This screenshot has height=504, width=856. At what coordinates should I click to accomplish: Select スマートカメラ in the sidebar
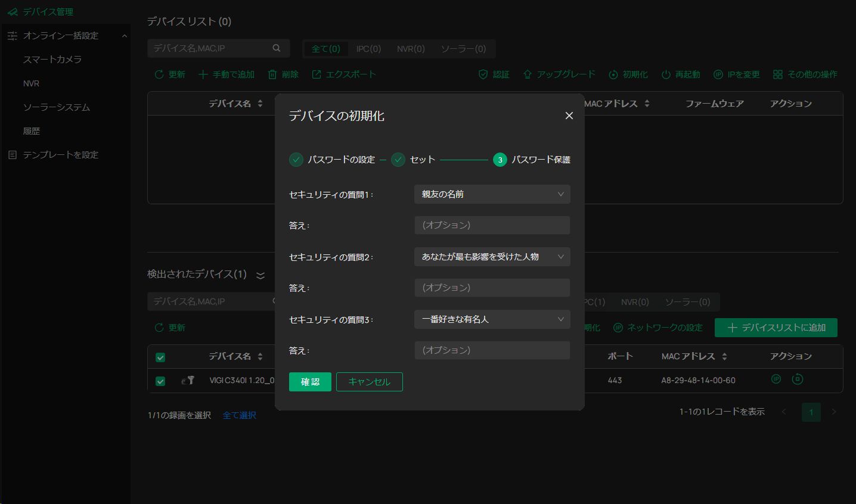[52, 60]
